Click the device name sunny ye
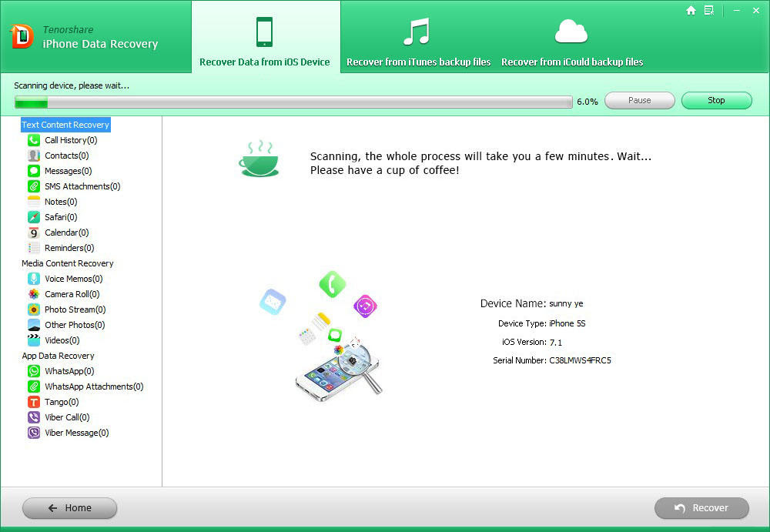The image size is (770, 532). [566, 303]
